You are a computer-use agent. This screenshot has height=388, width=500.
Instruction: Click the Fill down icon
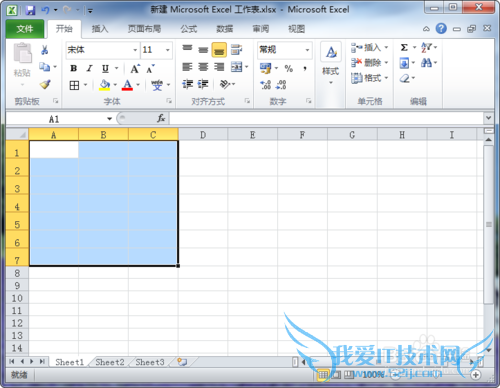coord(404,63)
